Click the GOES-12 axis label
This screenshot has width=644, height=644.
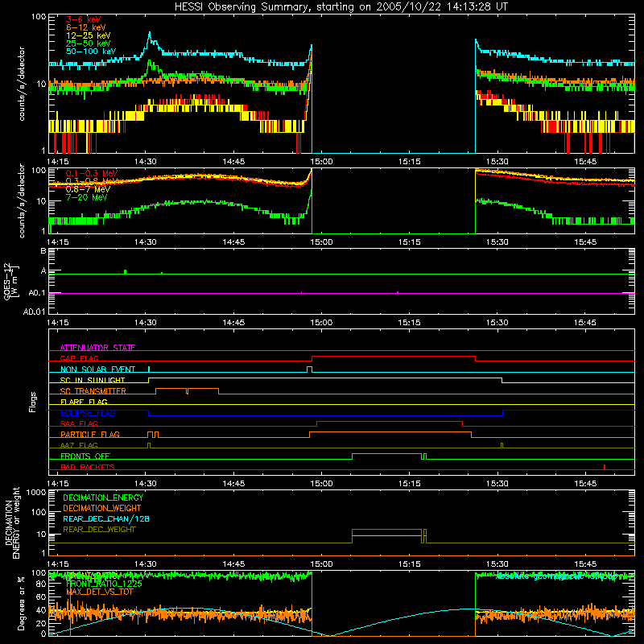pos(11,281)
